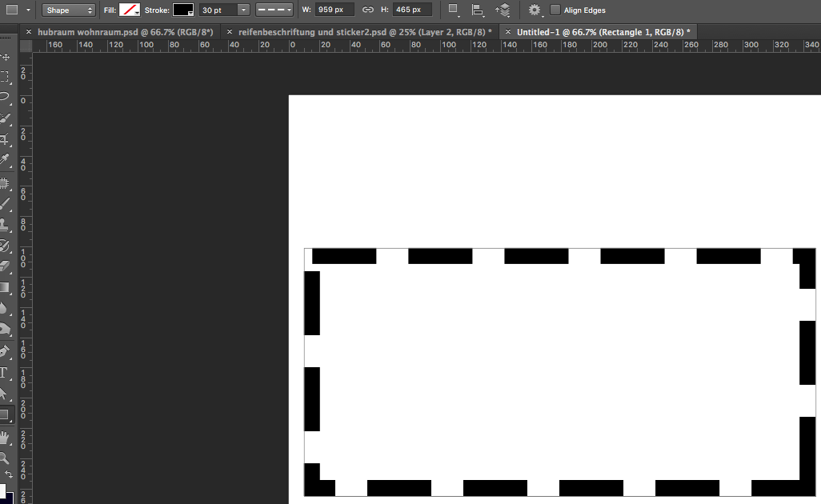Click the ruler origin corner box

(26, 46)
